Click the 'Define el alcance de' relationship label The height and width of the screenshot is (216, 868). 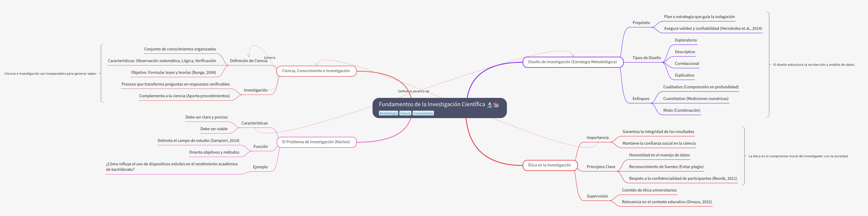(x=413, y=91)
